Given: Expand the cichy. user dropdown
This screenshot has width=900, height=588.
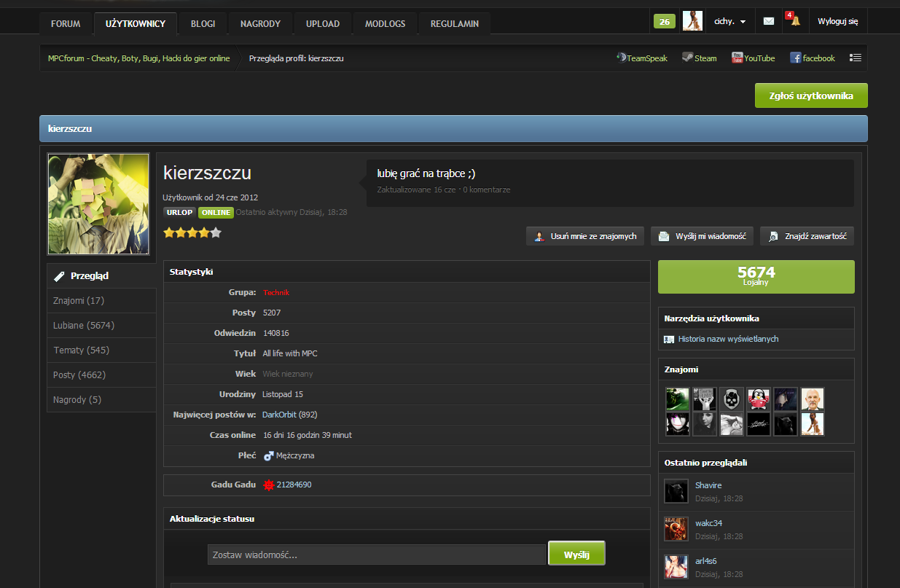Looking at the screenshot, I should coord(729,22).
